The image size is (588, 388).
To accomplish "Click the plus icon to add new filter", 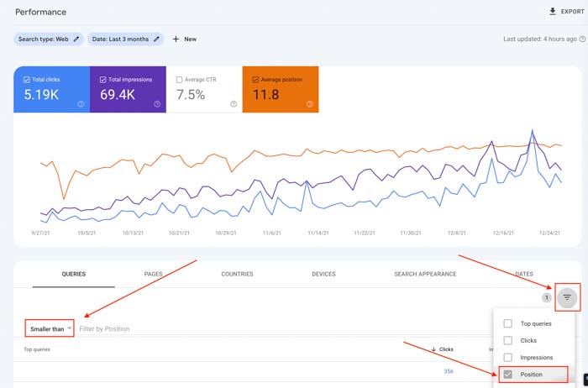I will [176, 39].
